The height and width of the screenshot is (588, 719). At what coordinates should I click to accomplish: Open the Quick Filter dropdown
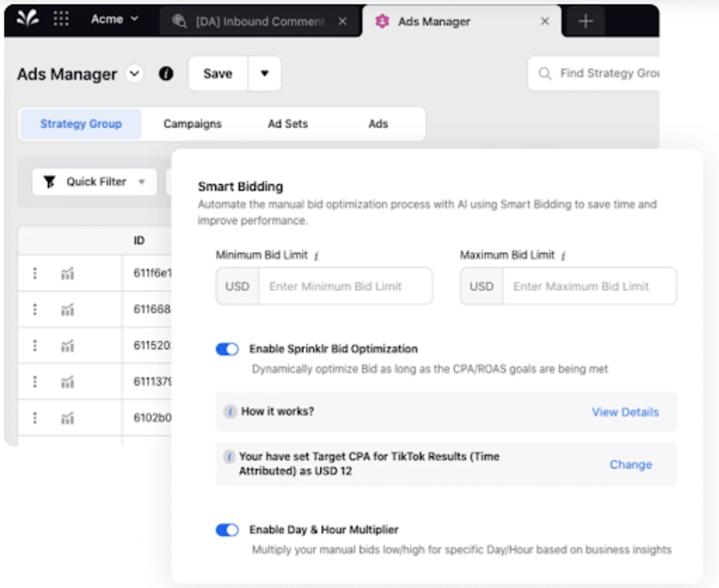coord(95,182)
